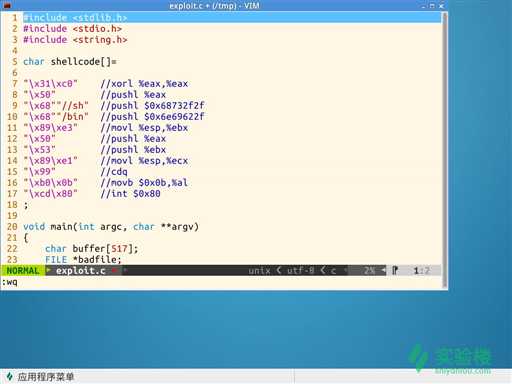Click the line:column indicator in status line

[422, 270]
